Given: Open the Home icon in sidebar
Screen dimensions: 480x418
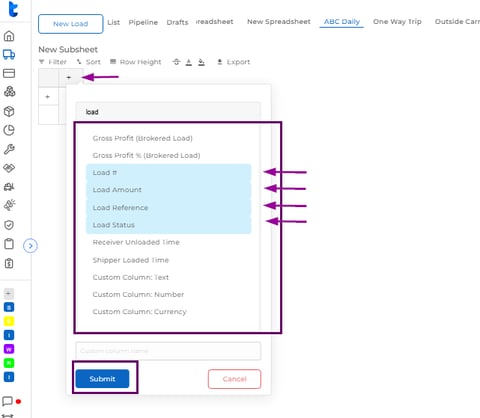Looking at the screenshot, I should click(x=9, y=36).
